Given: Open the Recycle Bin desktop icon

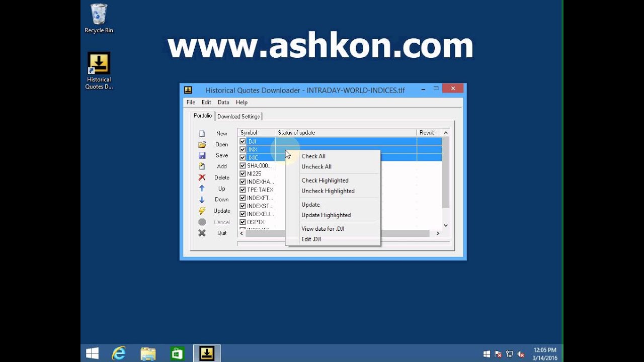Looking at the screenshot, I should point(99,18).
